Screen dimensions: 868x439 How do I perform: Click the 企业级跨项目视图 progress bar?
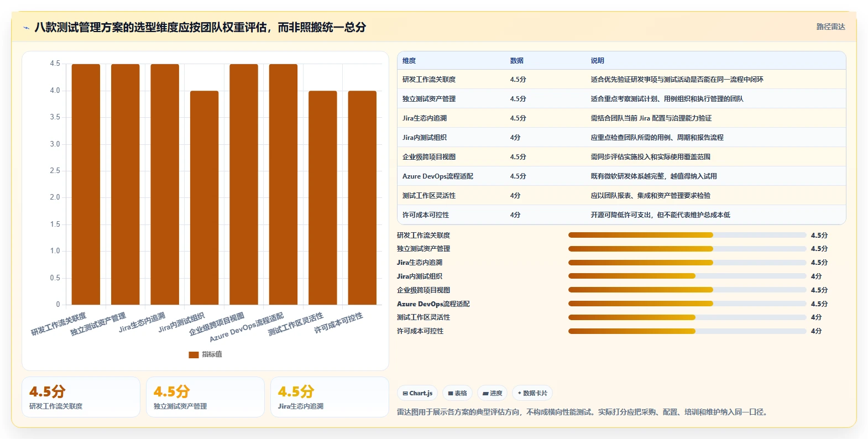(x=687, y=290)
